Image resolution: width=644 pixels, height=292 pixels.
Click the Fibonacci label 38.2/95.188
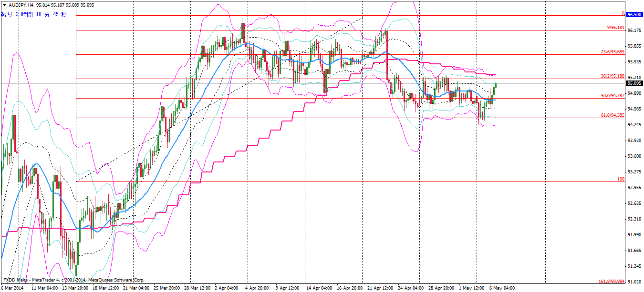pos(613,76)
